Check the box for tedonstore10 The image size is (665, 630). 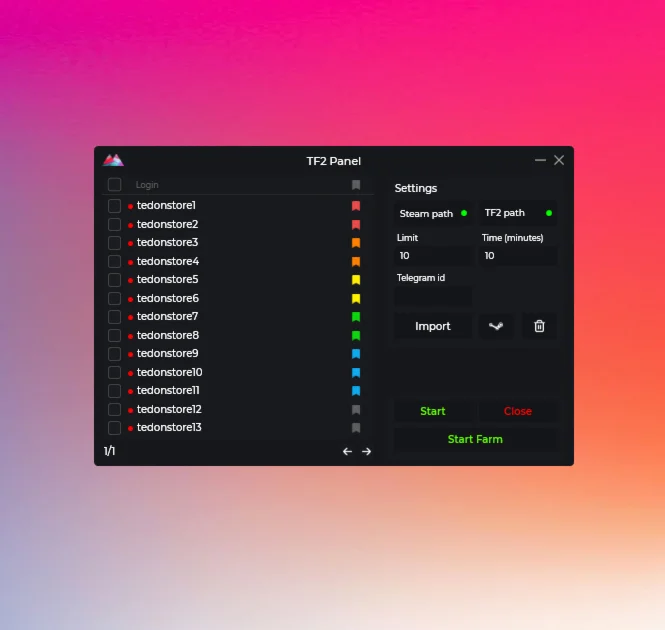point(115,372)
